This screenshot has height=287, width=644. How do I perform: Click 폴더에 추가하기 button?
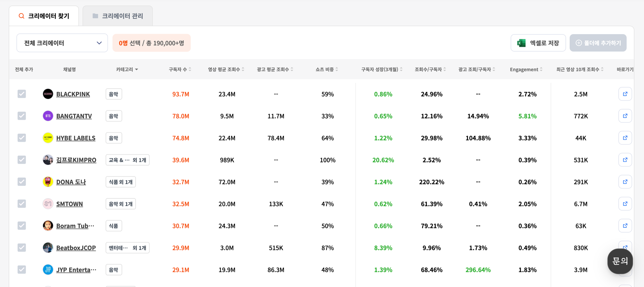point(598,43)
